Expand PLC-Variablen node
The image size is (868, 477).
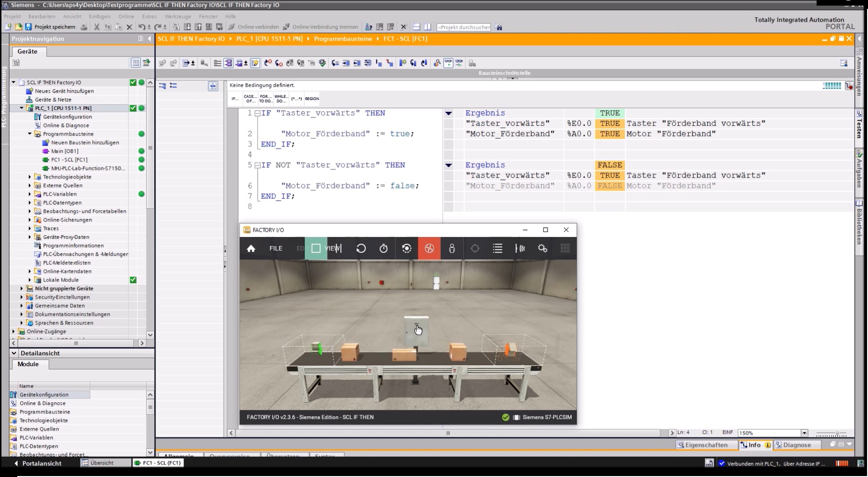30,194
